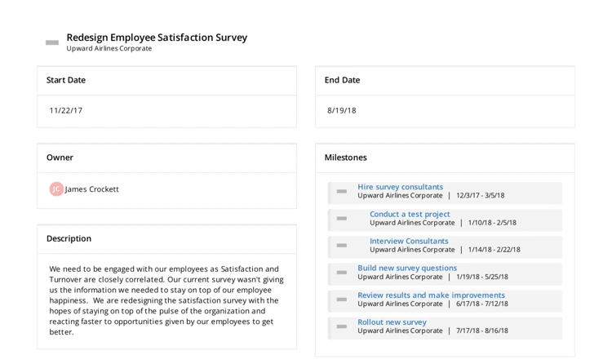Click the icon beside Conduct a test project
Screen dimensions: 612x364
342,219
